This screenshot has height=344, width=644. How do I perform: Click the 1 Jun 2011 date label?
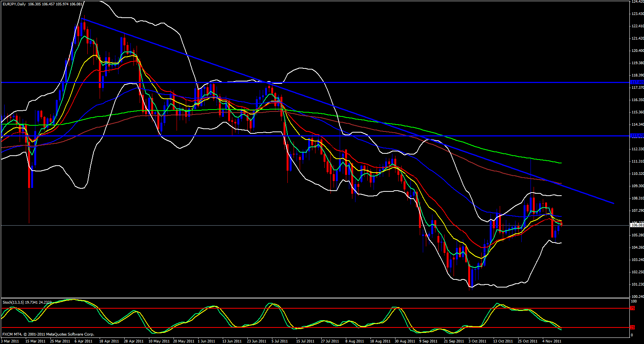[x=207, y=341]
